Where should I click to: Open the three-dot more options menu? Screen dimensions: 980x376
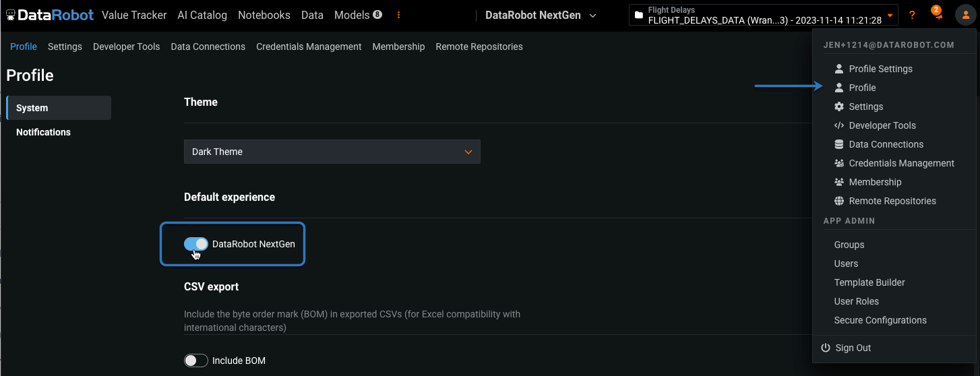[x=398, y=15]
